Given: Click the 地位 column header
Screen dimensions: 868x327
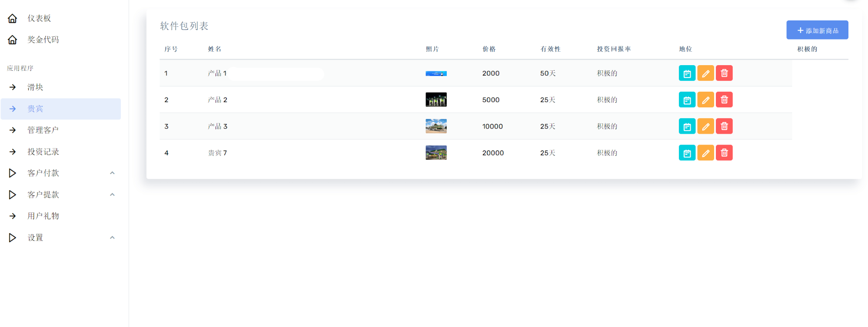Looking at the screenshot, I should coord(685,49).
